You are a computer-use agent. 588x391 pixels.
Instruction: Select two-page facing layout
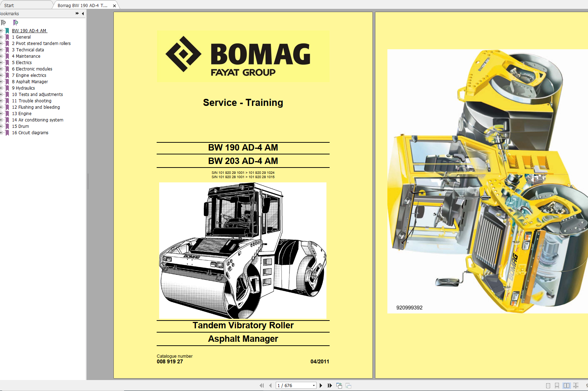tap(566, 385)
